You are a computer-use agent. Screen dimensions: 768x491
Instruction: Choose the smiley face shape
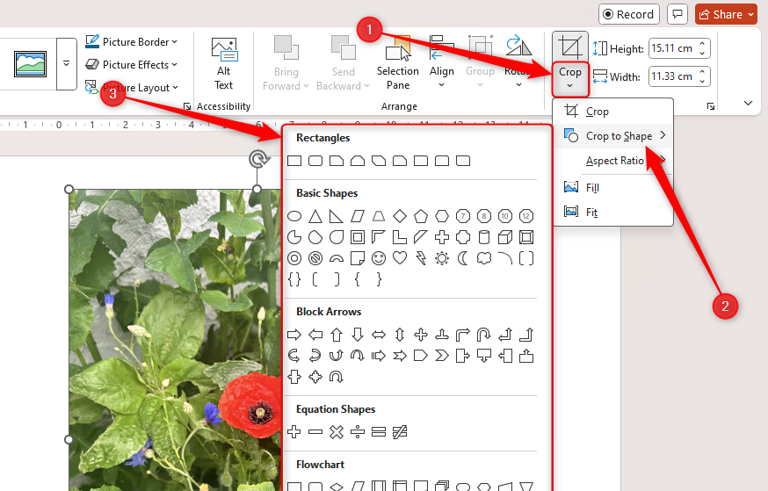[x=379, y=258]
